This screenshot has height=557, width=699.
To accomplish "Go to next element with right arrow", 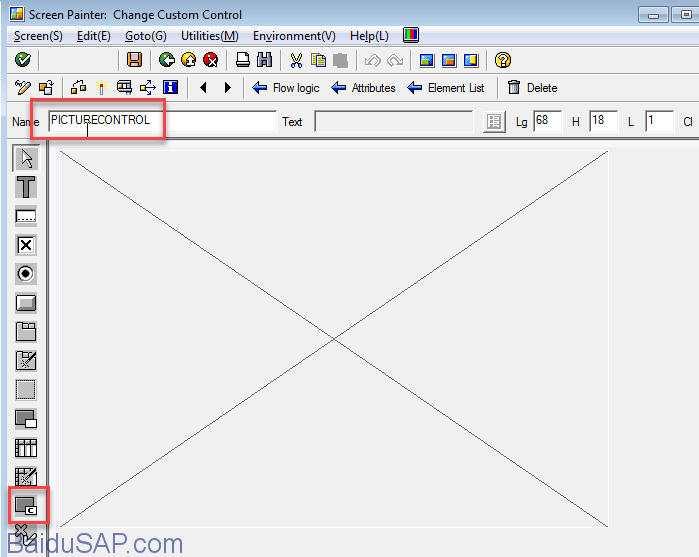I will (x=228, y=87).
